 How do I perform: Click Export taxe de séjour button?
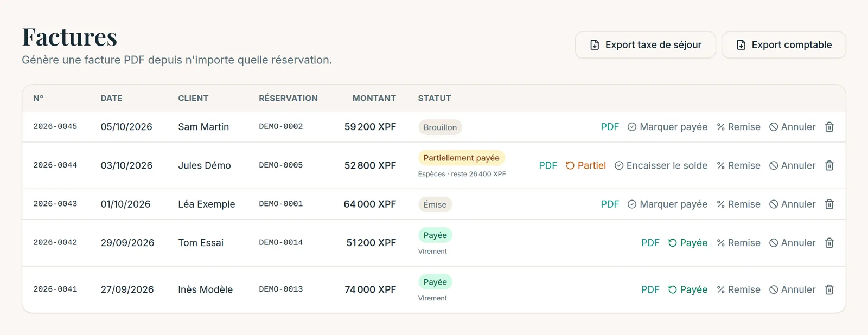[x=646, y=45]
